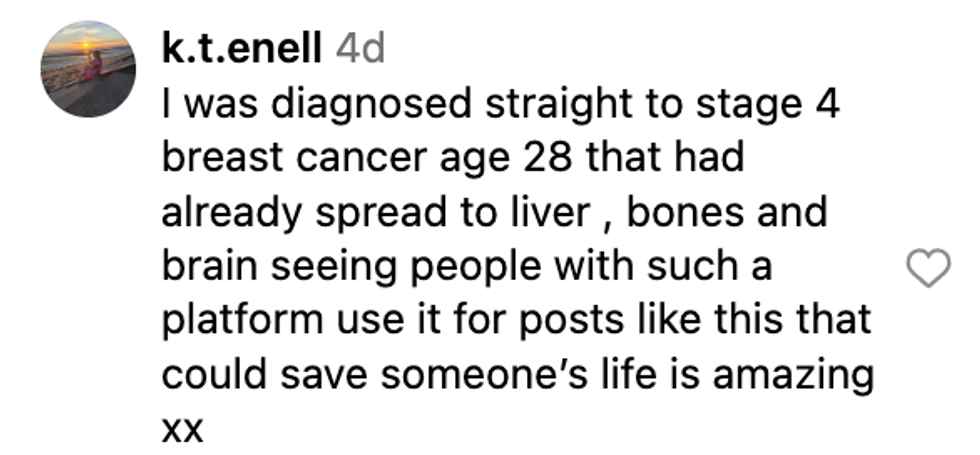Like the comment with the heart icon

click(926, 268)
